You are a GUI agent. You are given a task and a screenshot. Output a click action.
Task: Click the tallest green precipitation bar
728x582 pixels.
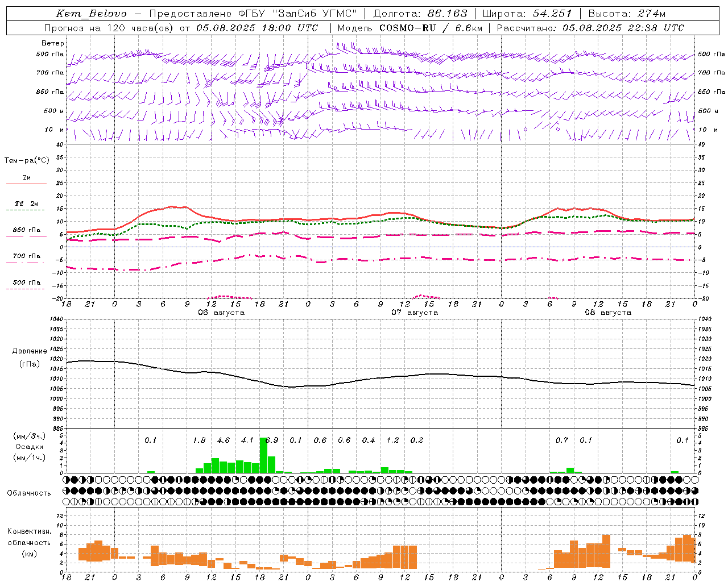click(x=263, y=455)
